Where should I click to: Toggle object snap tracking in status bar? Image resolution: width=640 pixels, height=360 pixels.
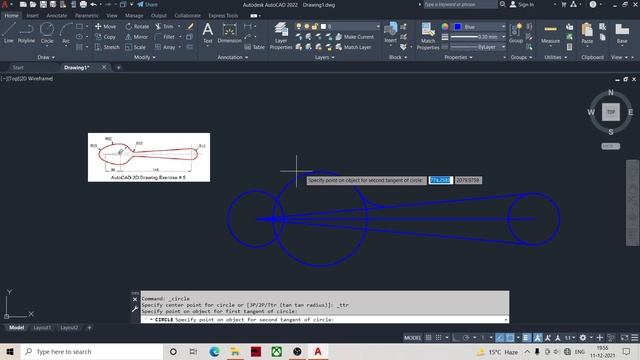500,338
